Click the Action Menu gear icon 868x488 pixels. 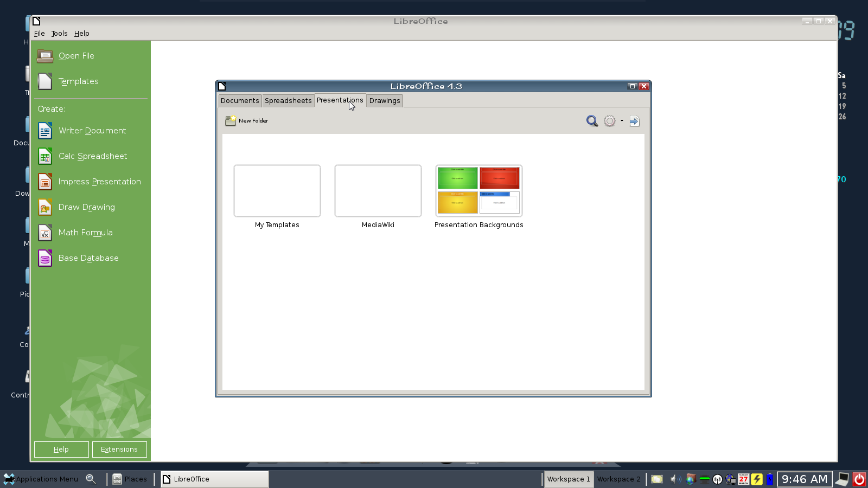pos(610,121)
